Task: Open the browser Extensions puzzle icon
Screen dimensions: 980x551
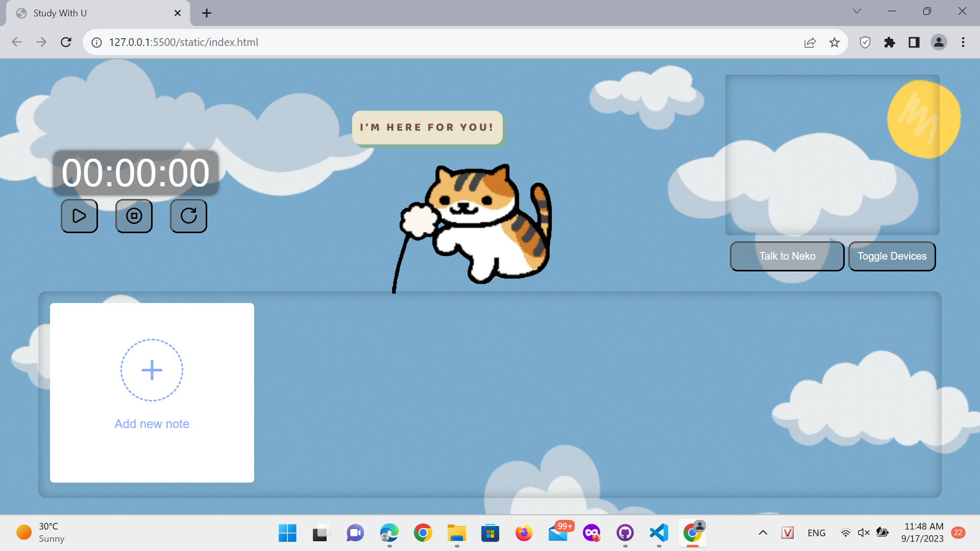Action: (890, 42)
